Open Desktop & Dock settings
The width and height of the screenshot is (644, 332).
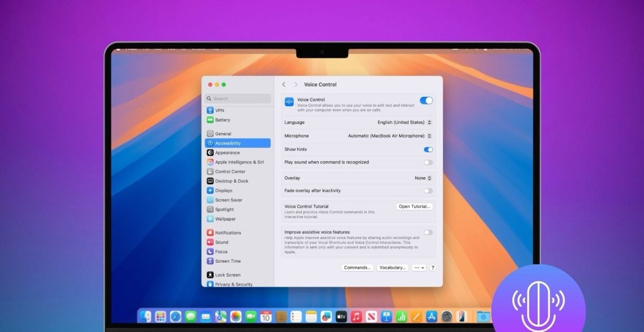point(237,181)
